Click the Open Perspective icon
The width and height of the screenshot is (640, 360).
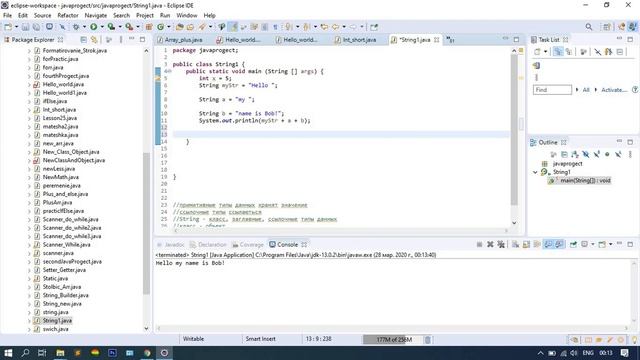tap(607, 27)
